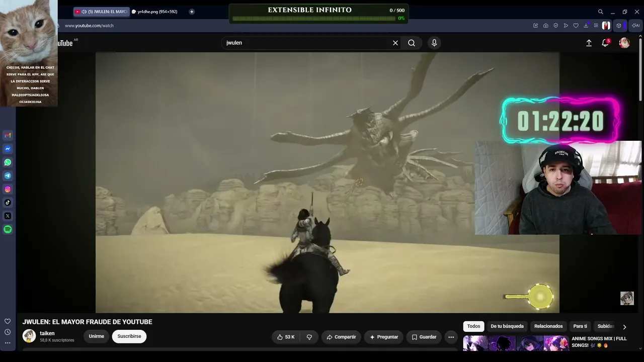Click the YouTube search field containing jwulen
The width and height of the screenshot is (644, 362).
(x=307, y=43)
